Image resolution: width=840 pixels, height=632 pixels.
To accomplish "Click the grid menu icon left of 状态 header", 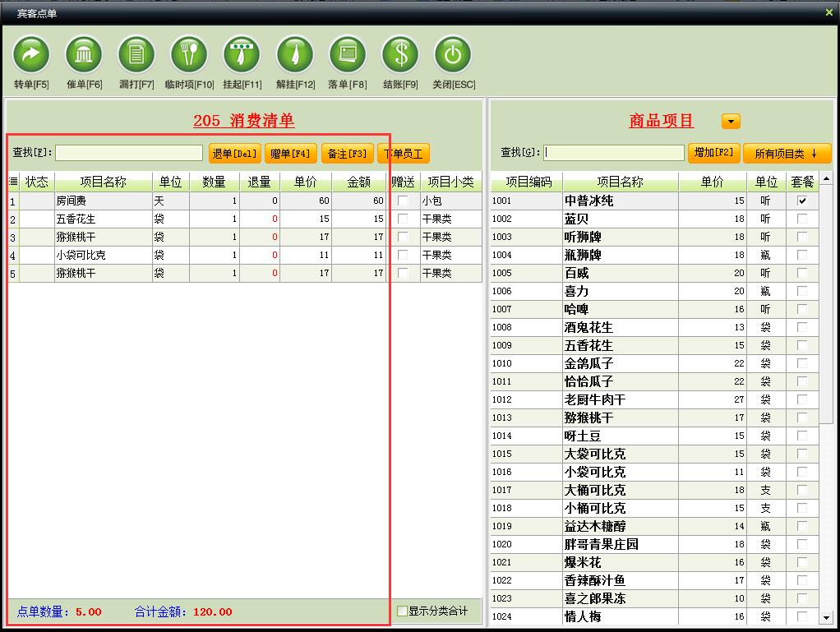I will pyautogui.click(x=13, y=182).
